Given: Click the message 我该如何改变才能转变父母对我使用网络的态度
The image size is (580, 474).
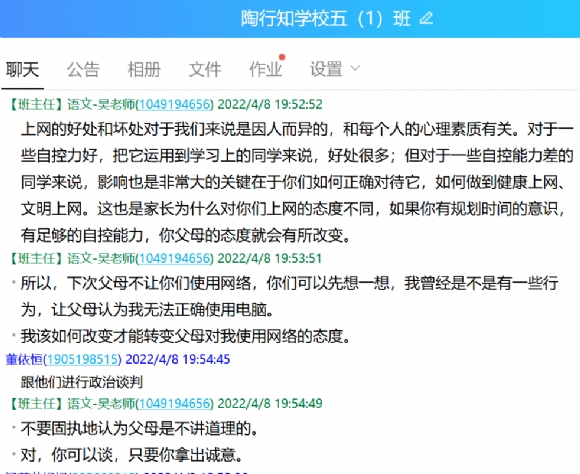Looking at the screenshot, I should point(185,336).
